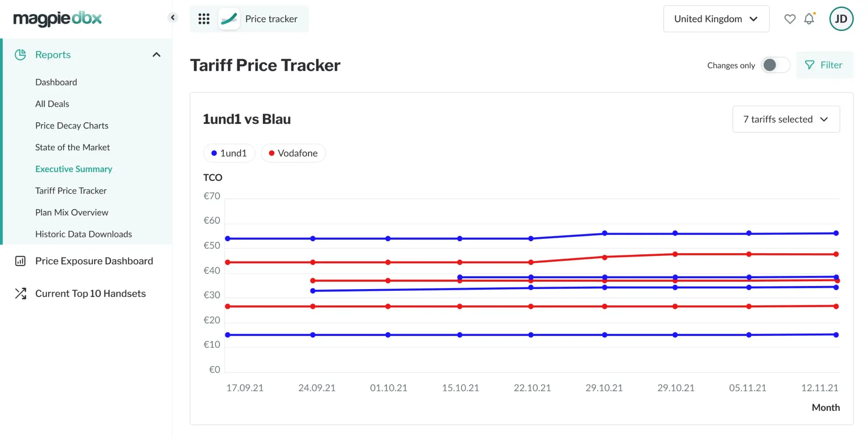Open notifications bell icon
The image size is (868, 438).
[x=809, y=19]
